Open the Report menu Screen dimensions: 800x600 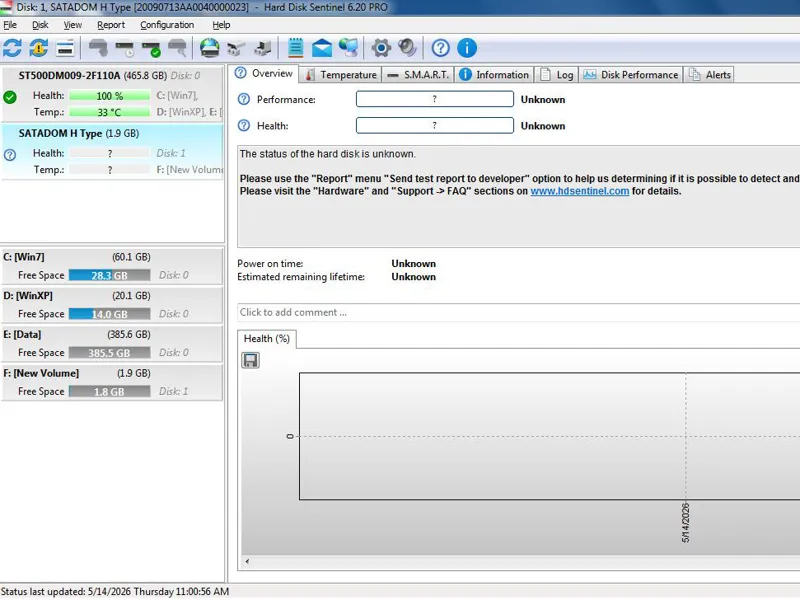111,25
